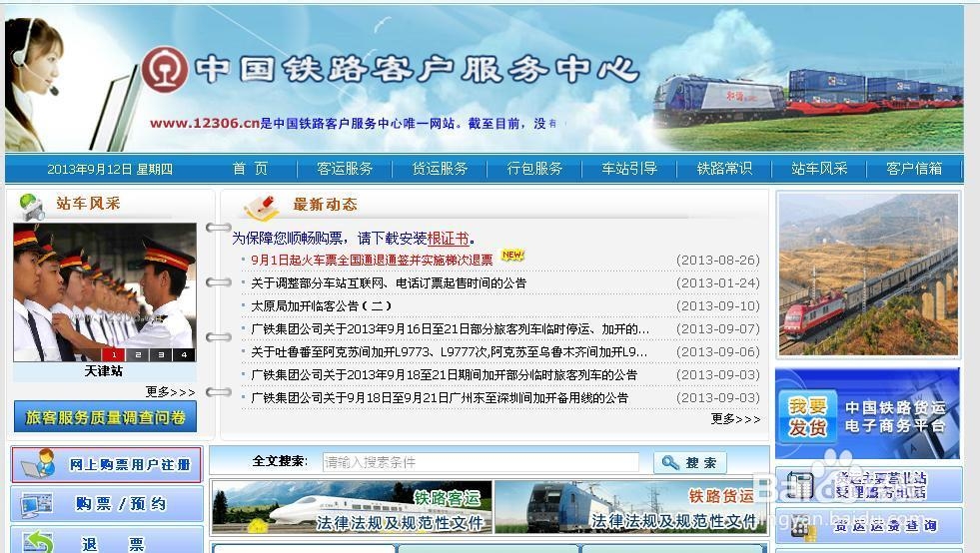Show slide 3 of station photos
Screen dimensions: 980x553
161,355
